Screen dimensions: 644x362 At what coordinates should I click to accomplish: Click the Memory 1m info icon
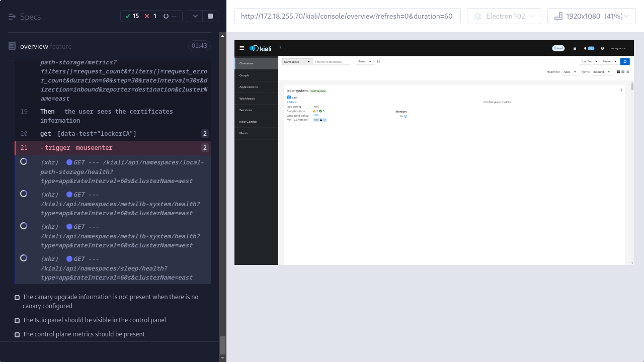[406, 116]
